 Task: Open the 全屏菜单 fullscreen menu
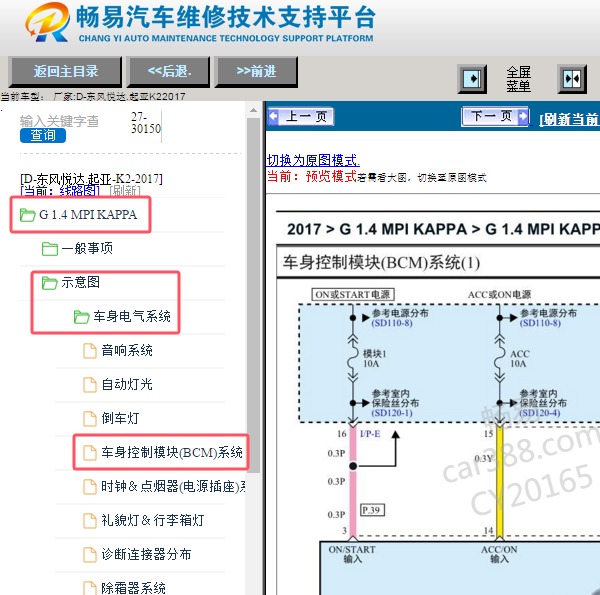(x=518, y=79)
